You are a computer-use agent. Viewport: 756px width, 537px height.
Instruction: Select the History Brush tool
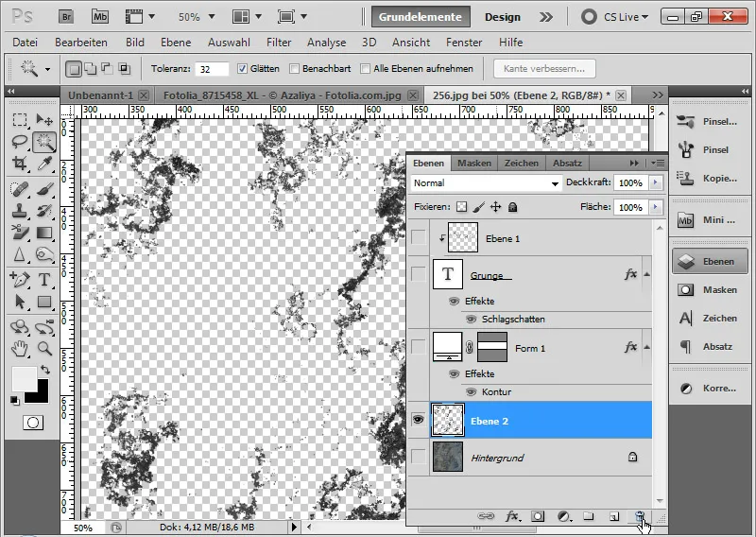[x=44, y=211]
